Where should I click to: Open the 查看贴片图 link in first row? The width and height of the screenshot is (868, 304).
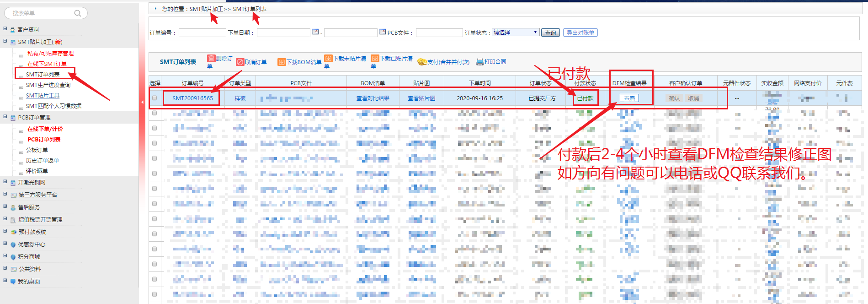tap(421, 98)
